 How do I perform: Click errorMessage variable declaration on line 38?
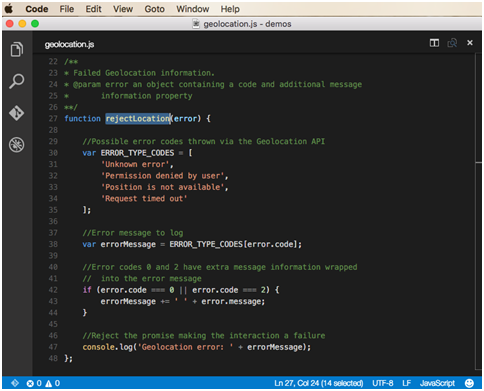point(128,244)
